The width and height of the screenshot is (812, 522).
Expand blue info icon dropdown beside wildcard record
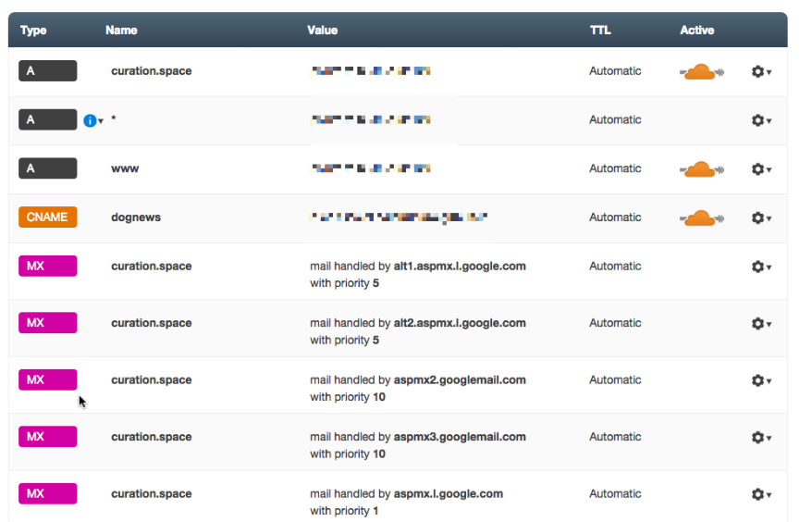click(x=93, y=120)
